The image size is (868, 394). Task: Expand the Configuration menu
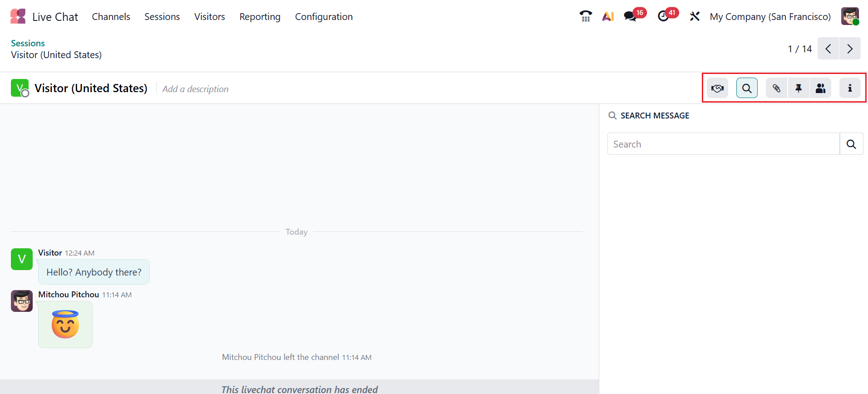click(324, 17)
